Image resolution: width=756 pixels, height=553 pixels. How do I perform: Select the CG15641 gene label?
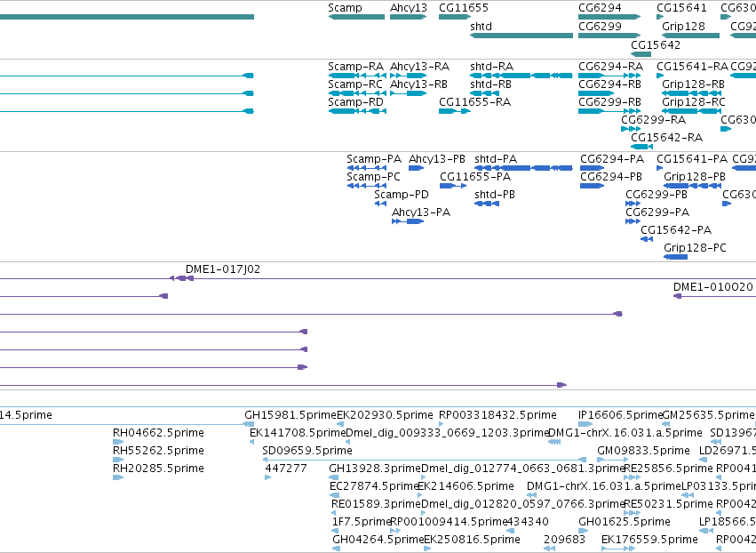[x=681, y=8]
